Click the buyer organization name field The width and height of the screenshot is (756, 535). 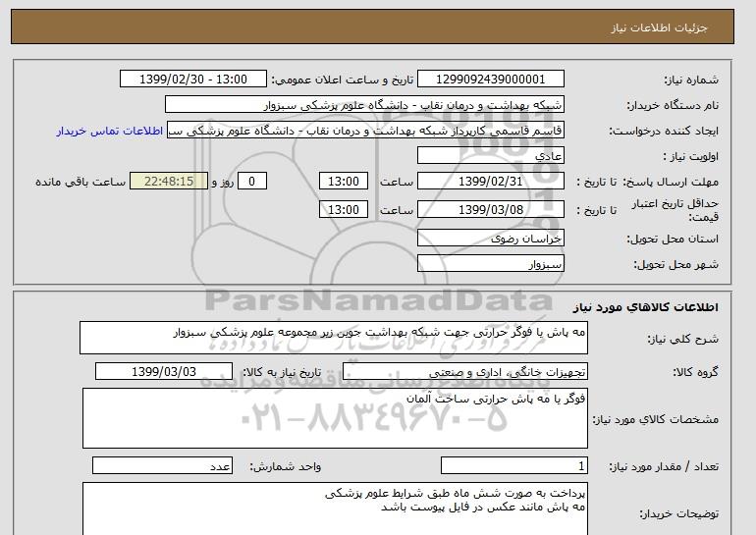click(364, 105)
